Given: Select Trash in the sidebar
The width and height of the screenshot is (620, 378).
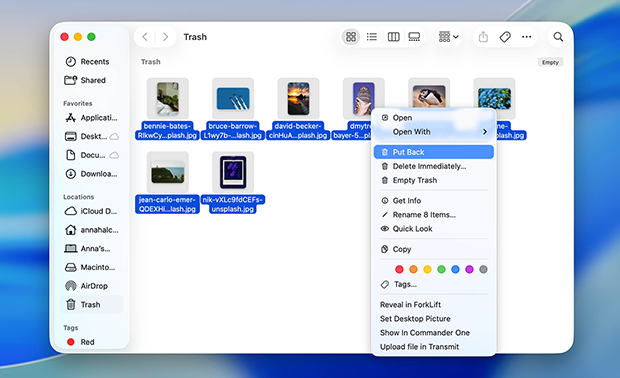Looking at the screenshot, I should (x=92, y=304).
